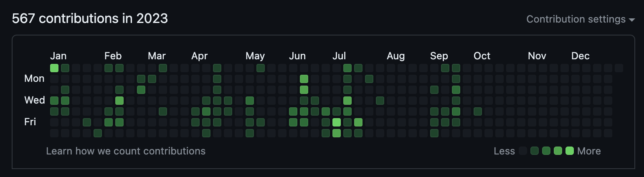
Task: Select the Thursday March 16 contribution cell
Action: tap(163, 111)
